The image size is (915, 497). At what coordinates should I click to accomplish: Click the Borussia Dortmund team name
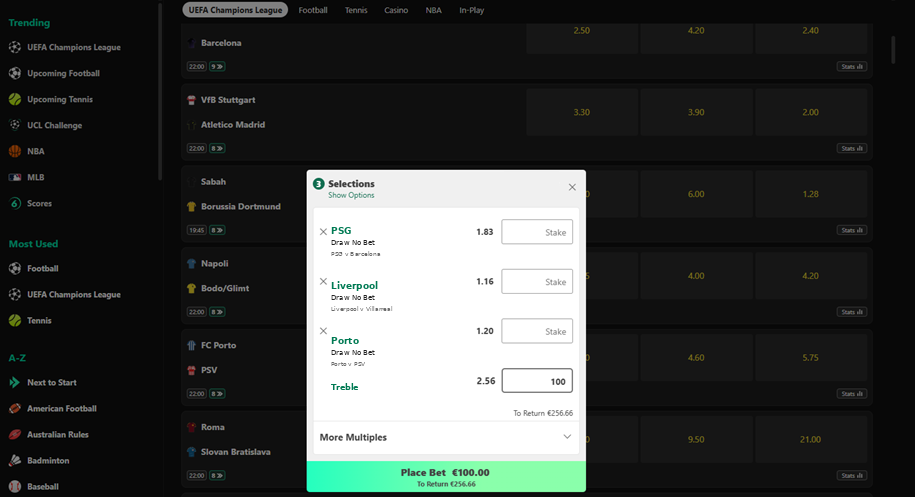tap(240, 206)
